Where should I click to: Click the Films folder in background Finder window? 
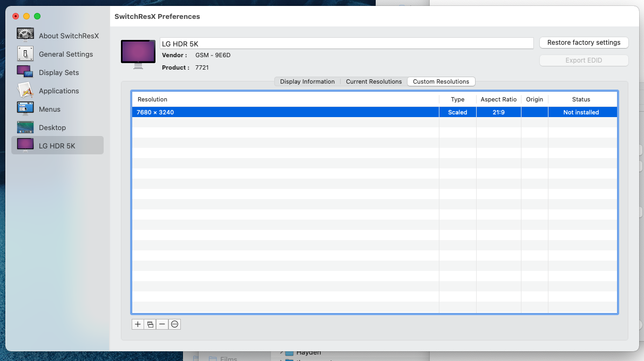(x=223, y=358)
